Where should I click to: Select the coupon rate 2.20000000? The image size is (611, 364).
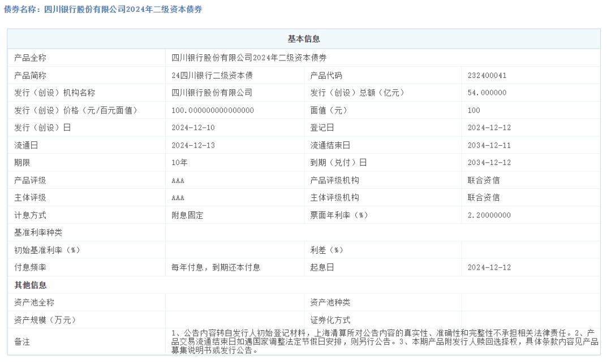pyautogui.click(x=489, y=215)
